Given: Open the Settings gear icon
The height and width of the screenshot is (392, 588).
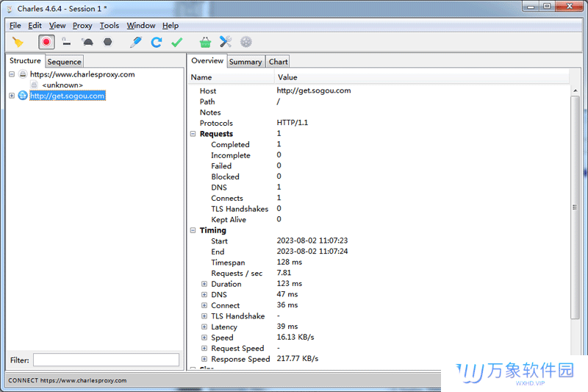Looking at the screenshot, I should [246, 42].
